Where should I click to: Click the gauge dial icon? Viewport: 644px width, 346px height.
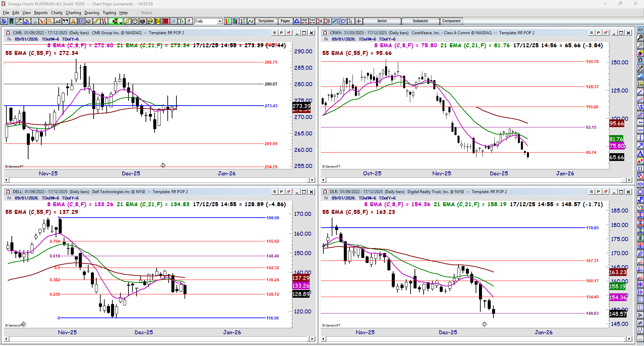coord(135,21)
